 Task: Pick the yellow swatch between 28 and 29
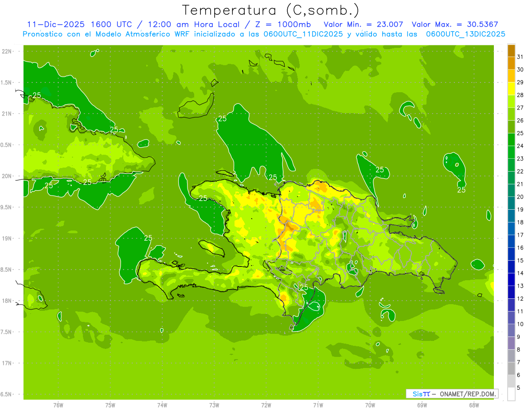click(511, 89)
